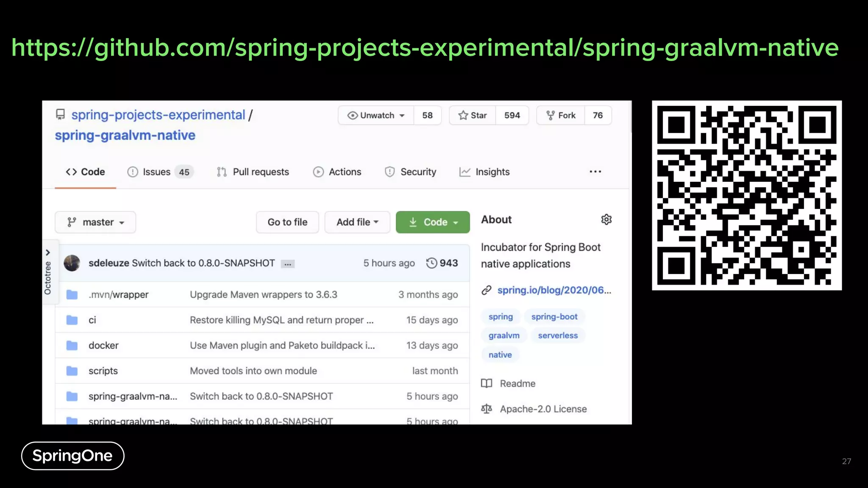Star the repository
Image resolution: width=868 pixels, height=488 pixels.
pos(473,115)
